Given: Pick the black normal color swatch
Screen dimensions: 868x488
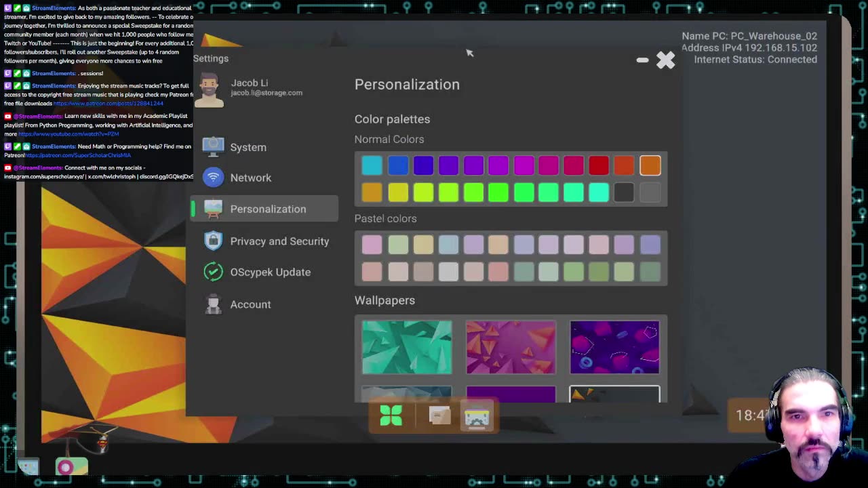Looking at the screenshot, I should 624,192.
